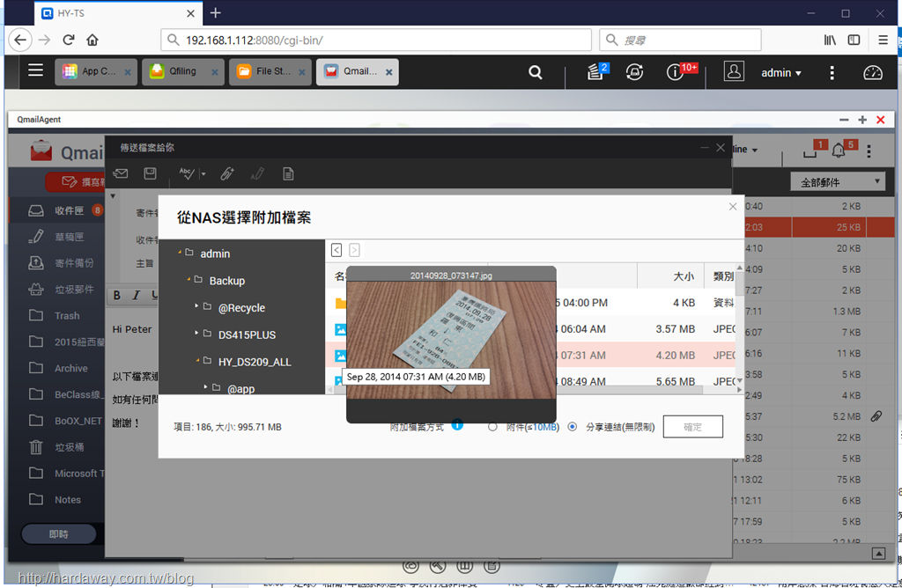Screen dimensions: 902x588
Task: Close the NAS attachment picker dialog
Action: pos(732,206)
